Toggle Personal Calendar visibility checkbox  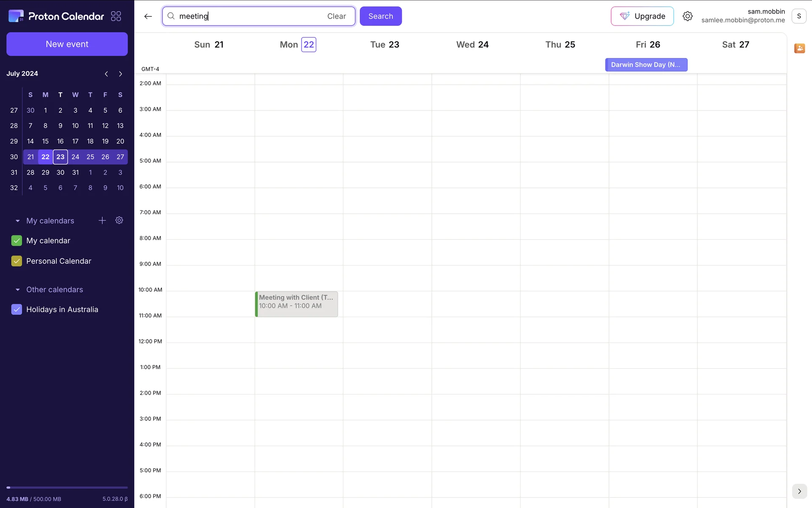(x=16, y=261)
